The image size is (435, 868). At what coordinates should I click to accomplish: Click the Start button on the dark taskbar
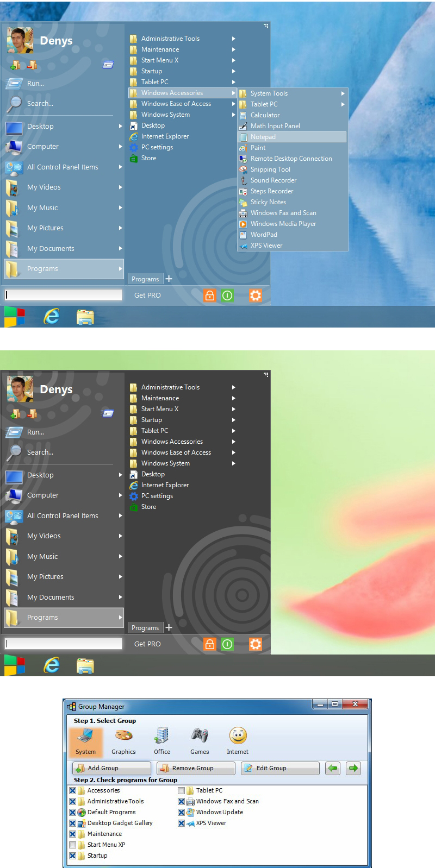14,665
